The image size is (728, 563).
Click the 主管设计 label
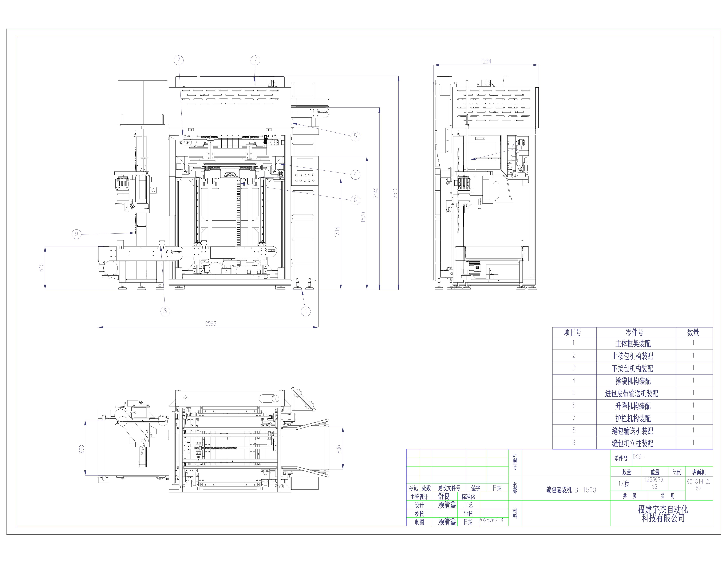coord(419,497)
